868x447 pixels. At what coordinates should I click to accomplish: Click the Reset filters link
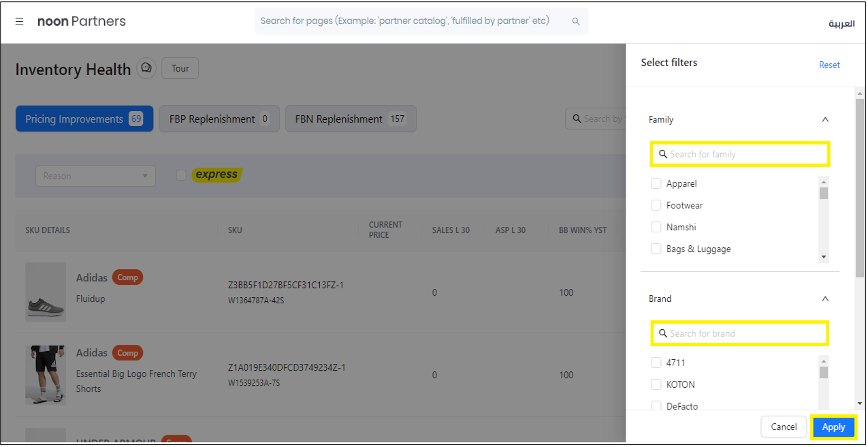pos(829,65)
